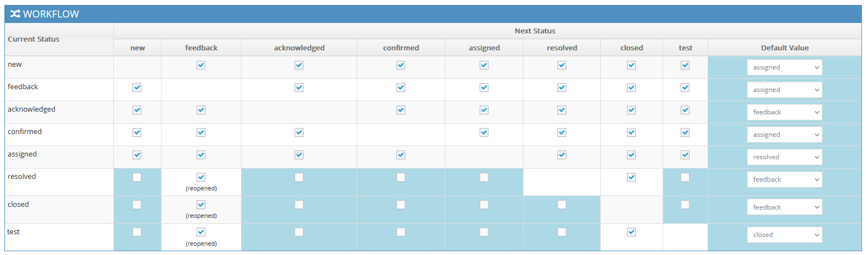Open default value dropdown for assigned row
This screenshot has width=868, height=255.
(x=784, y=157)
